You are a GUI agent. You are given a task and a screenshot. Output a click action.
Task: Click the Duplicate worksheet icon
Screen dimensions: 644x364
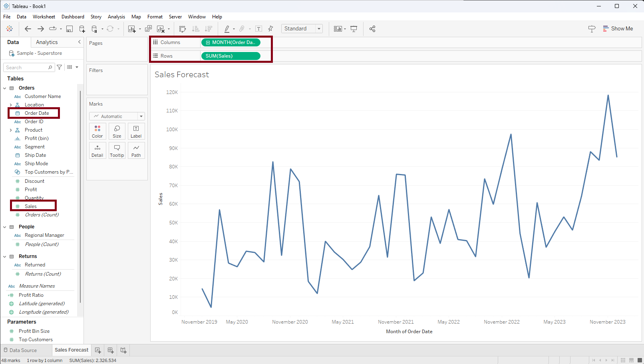(148, 29)
